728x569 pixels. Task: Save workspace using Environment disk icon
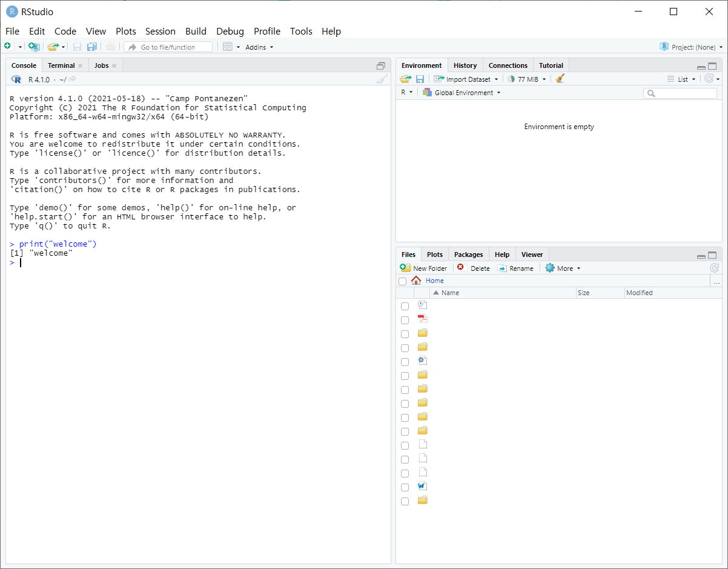click(420, 79)
